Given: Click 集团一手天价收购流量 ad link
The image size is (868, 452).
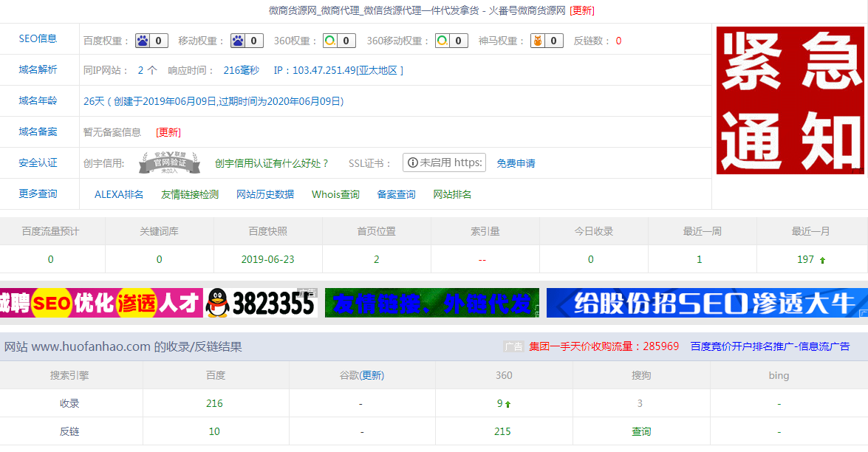Looking at the screenshot, I should (604, 346).
